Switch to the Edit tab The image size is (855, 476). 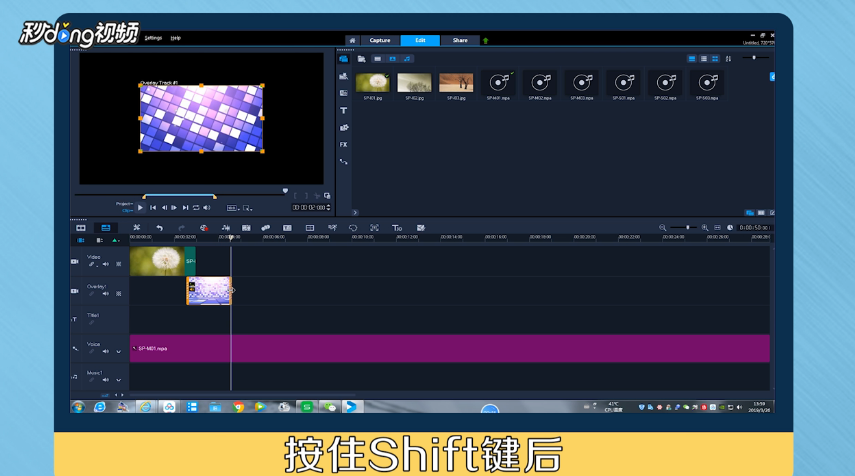tap(420, 40)
